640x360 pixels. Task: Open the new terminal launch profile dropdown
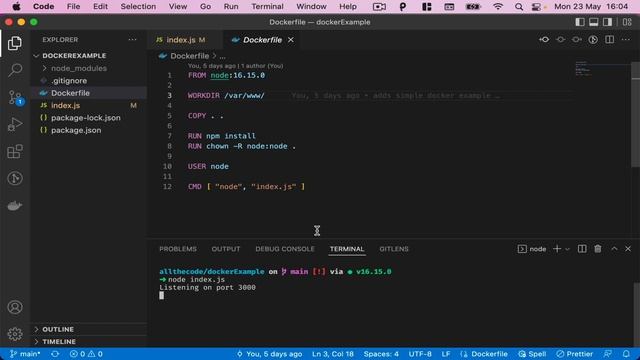(x=567, y=249)
